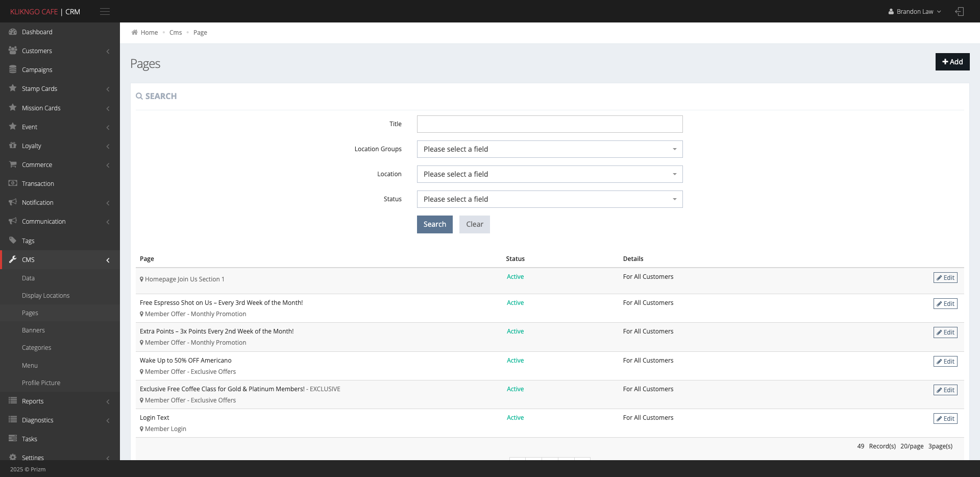Click into the Title search field

(x=550, y=124)
